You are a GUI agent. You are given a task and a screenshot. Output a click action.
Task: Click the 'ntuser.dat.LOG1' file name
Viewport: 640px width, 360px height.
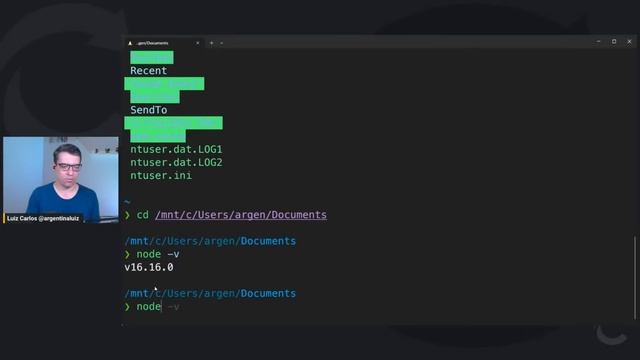pyautogui.click(x=176, y=149)
